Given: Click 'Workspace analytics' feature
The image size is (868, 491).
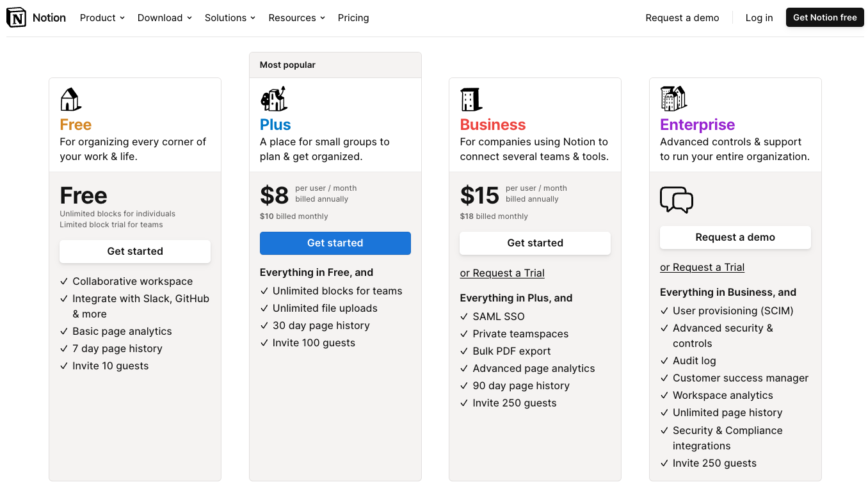Looking at the screenshot, I should click(x=723, y=396).
